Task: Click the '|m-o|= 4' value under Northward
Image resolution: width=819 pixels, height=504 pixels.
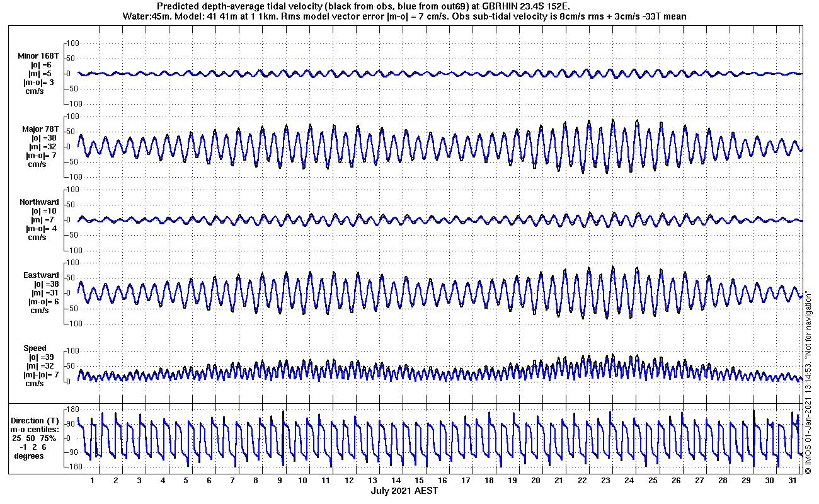Action: [42, 229]
